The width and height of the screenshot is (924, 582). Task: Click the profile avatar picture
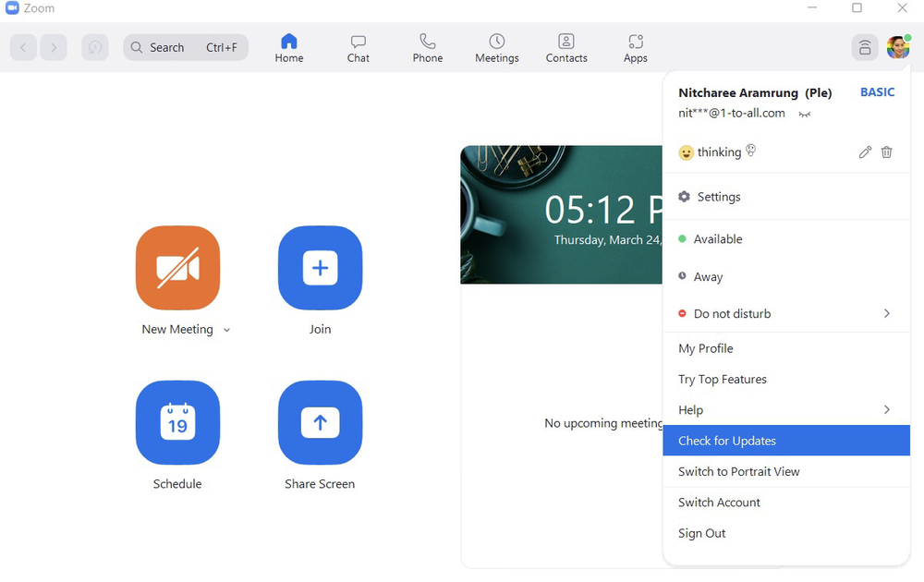(898, 47)
